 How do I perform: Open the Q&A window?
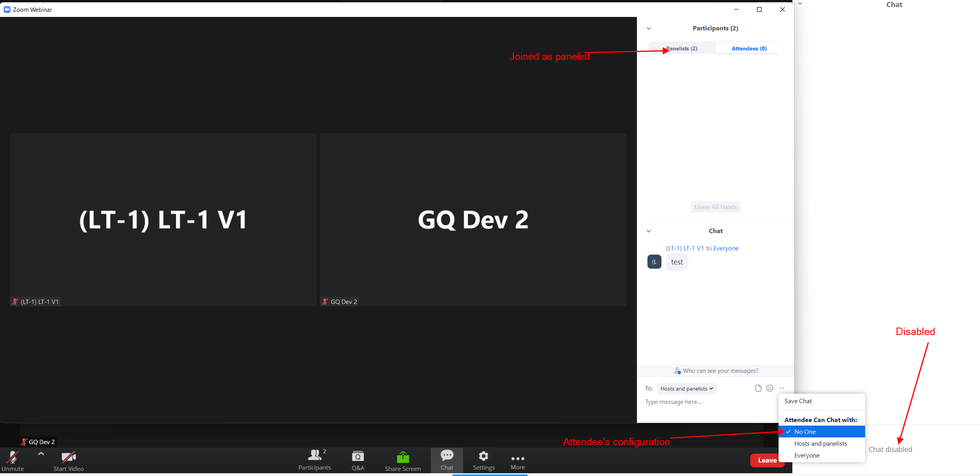(x=358, y=456)
